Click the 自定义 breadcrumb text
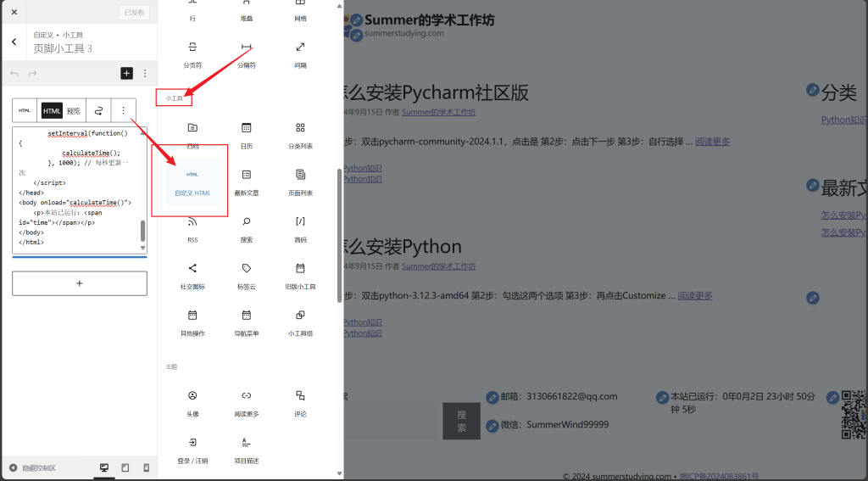The image size is (868, 481). [43, 35]
